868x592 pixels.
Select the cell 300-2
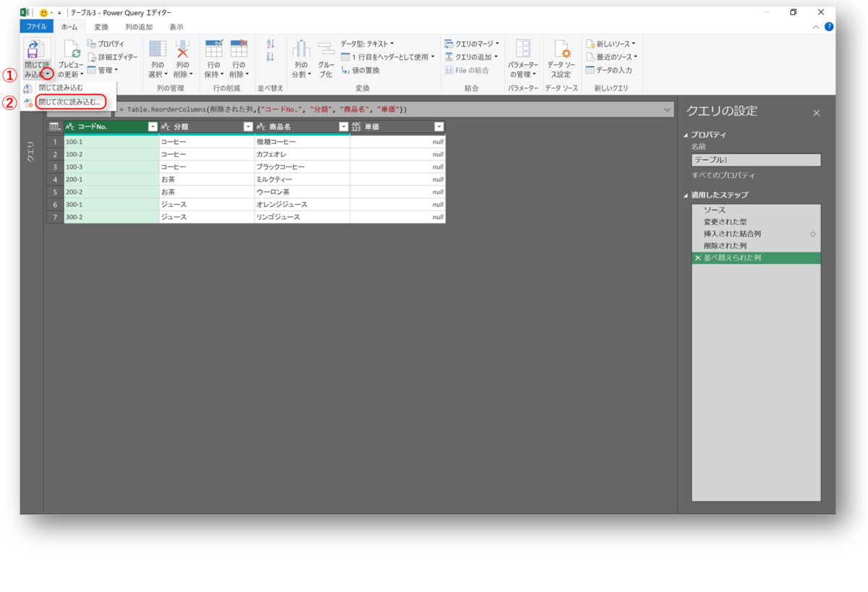click(111, 217)
